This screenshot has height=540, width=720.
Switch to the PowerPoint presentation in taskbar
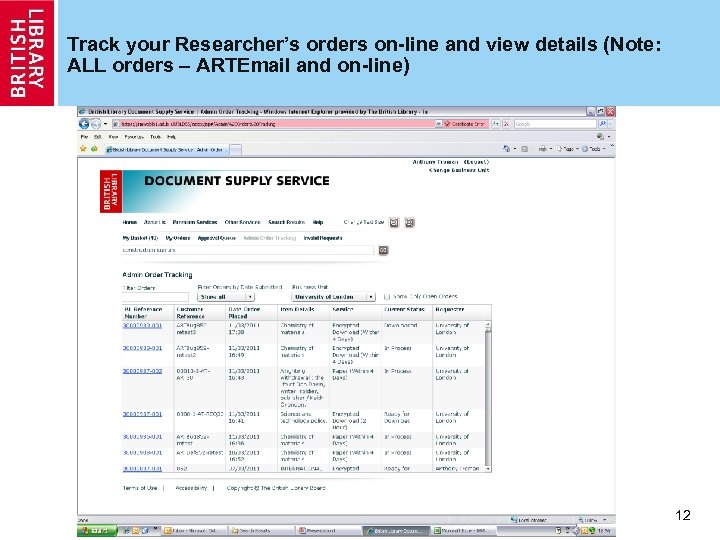point(328,531)
